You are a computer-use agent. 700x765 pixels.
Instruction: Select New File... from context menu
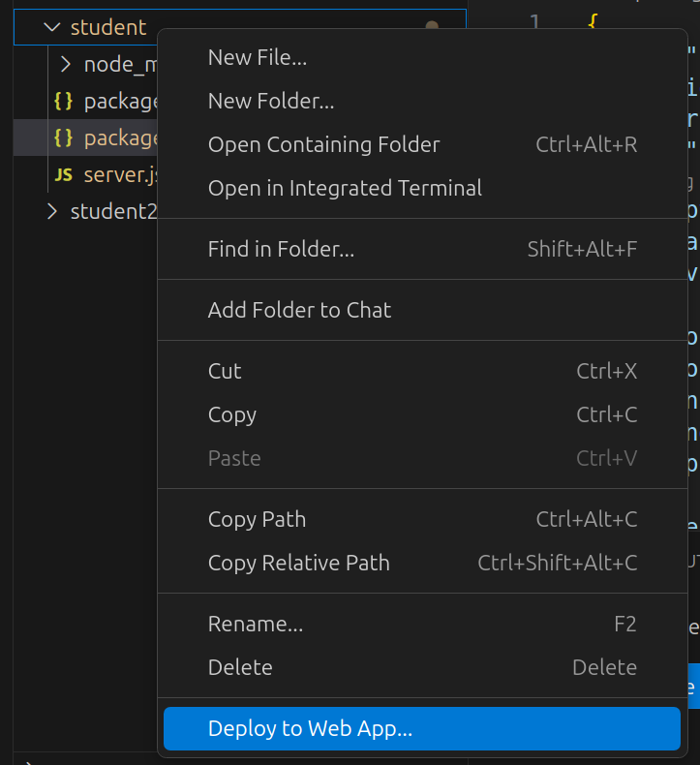click(x=258, y=57)
